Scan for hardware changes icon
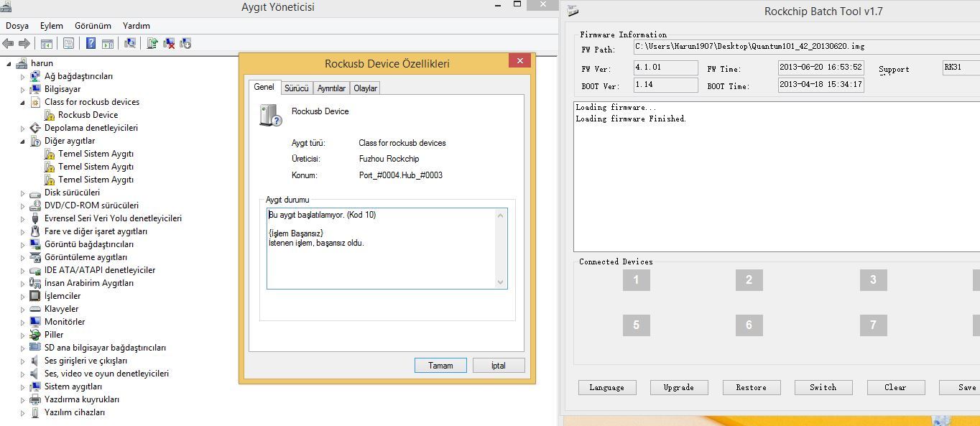The height and width of the screenshot is (426, 980). [x=130, y=44]
